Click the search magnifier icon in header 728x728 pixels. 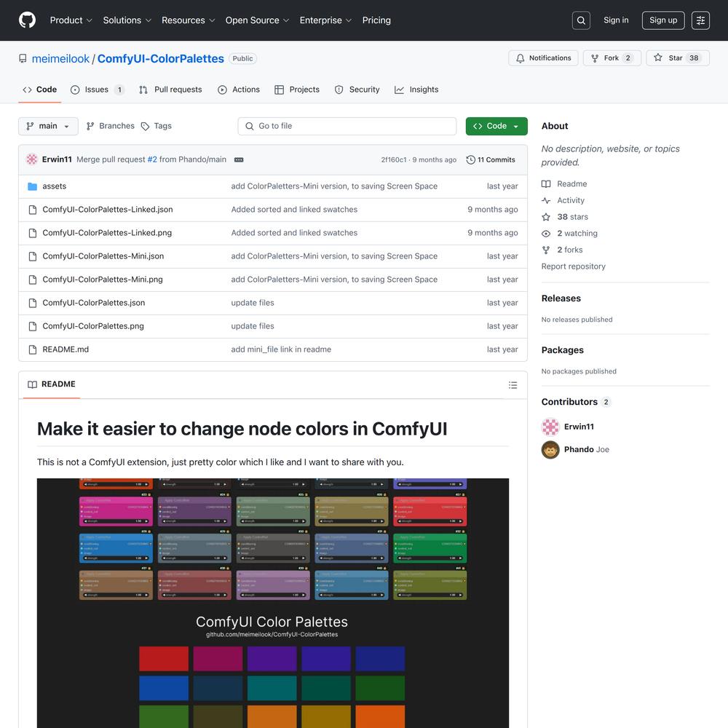point(581,20)
